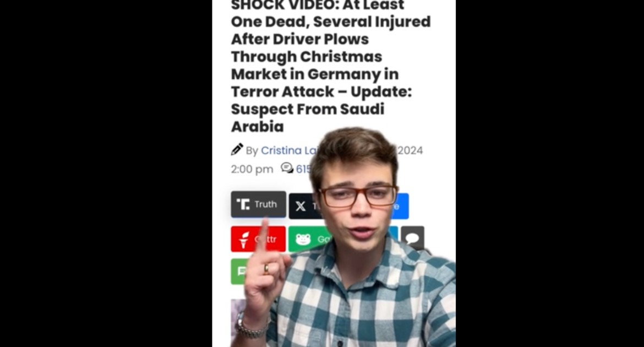The image size is (644, 347).
Task: Click the Gab frog icon
Action: [303, 239]
